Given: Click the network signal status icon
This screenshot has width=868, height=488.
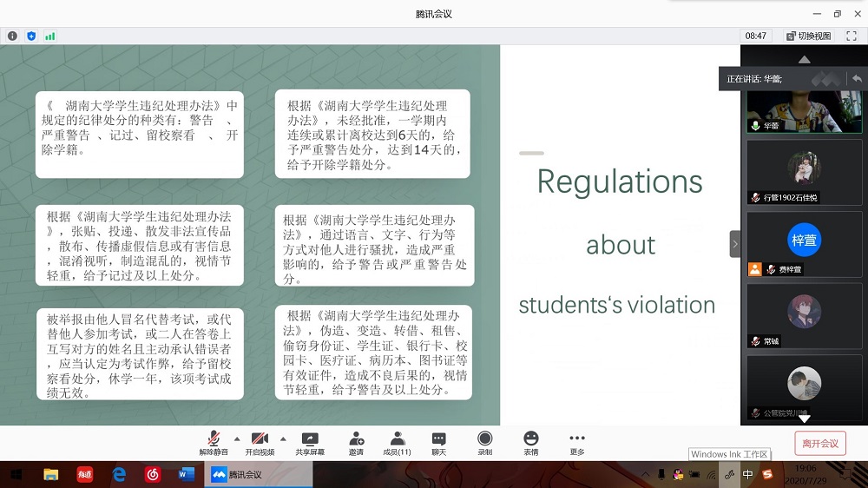Looking at the screenshot, I should click(x=50, y=36).
